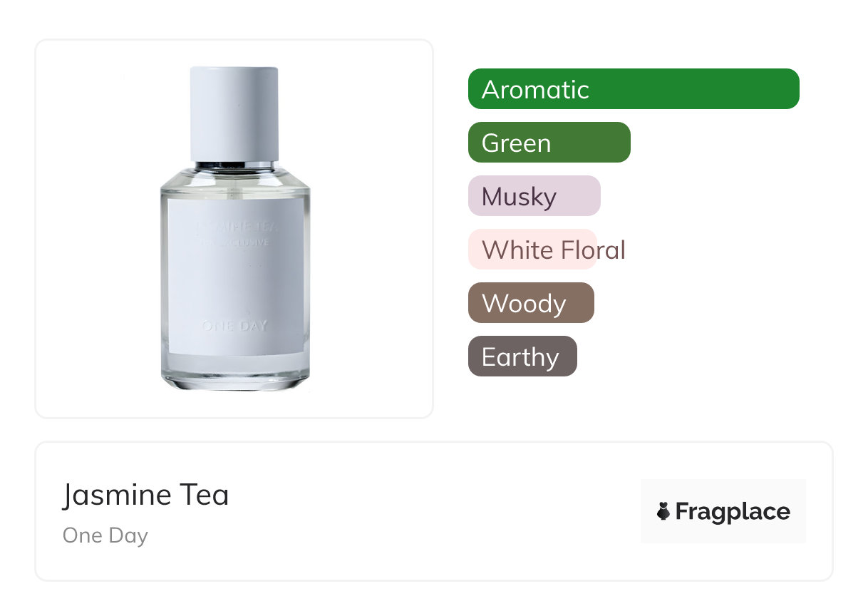This screenshot has height=616, width=868.
Task: Click the silver collar under the cap
Action: (x=234, y=166)
